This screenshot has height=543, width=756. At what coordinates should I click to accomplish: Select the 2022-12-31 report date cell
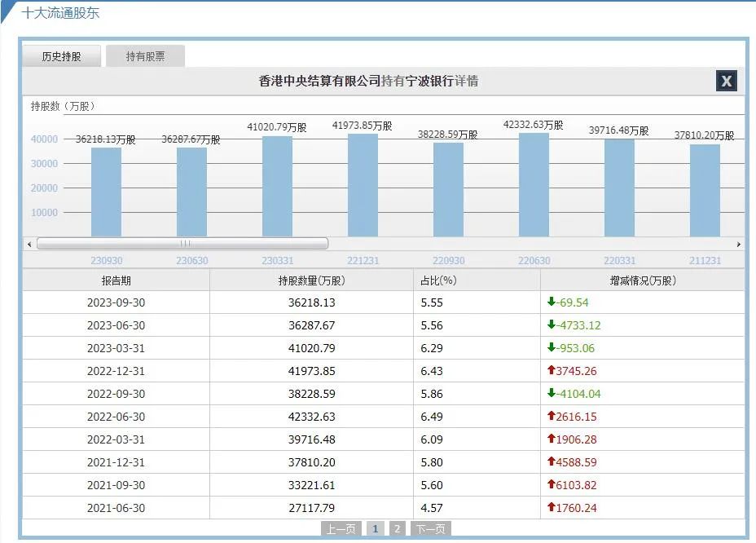(116, 371)
